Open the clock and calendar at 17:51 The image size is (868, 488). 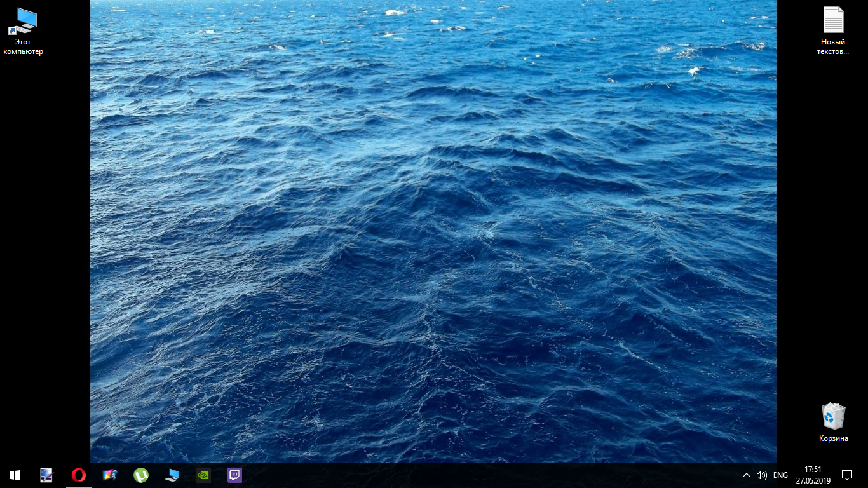813,475
